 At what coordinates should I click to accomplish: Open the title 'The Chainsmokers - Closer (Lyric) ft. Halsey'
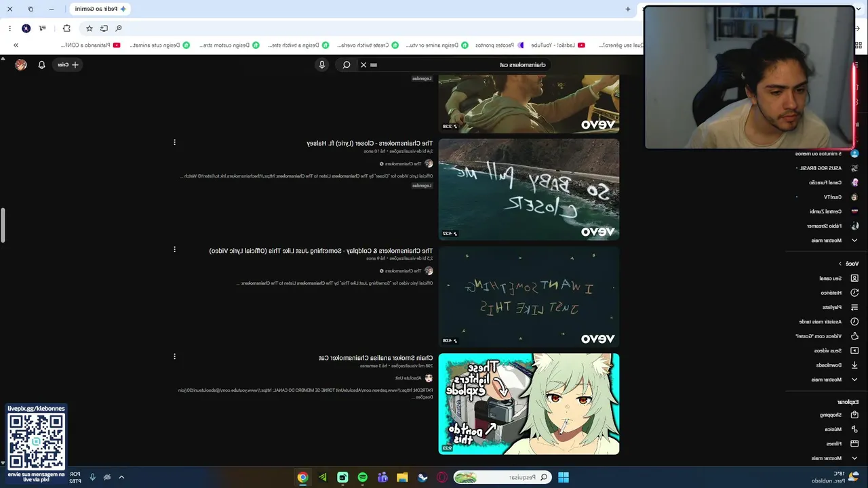tap(370, 143)
